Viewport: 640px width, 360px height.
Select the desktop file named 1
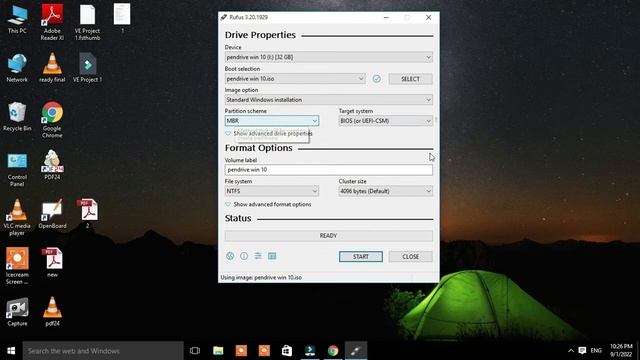(122, 18)
